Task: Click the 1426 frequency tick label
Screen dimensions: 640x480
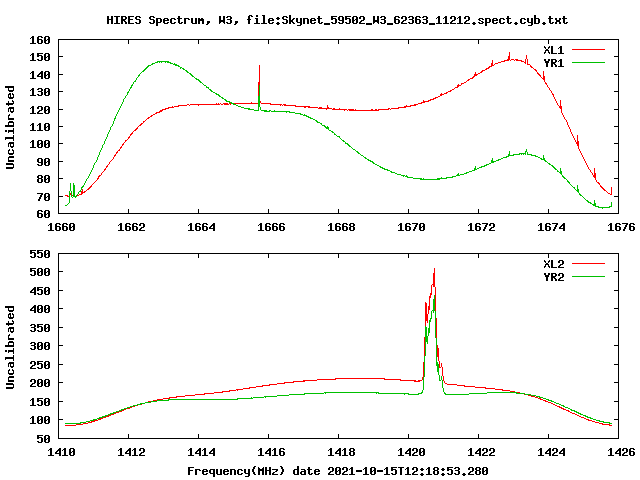Action: point(621,452)
